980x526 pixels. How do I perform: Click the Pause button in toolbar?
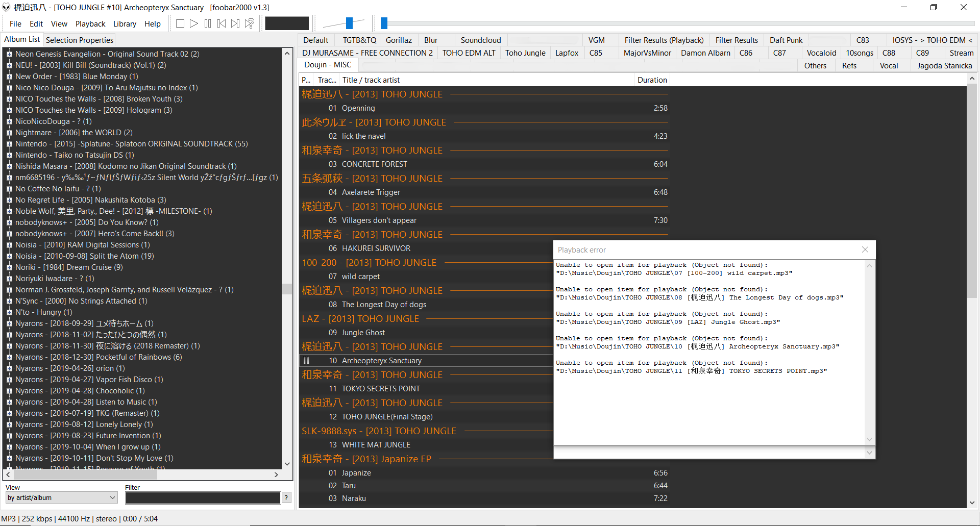(208, 23)
